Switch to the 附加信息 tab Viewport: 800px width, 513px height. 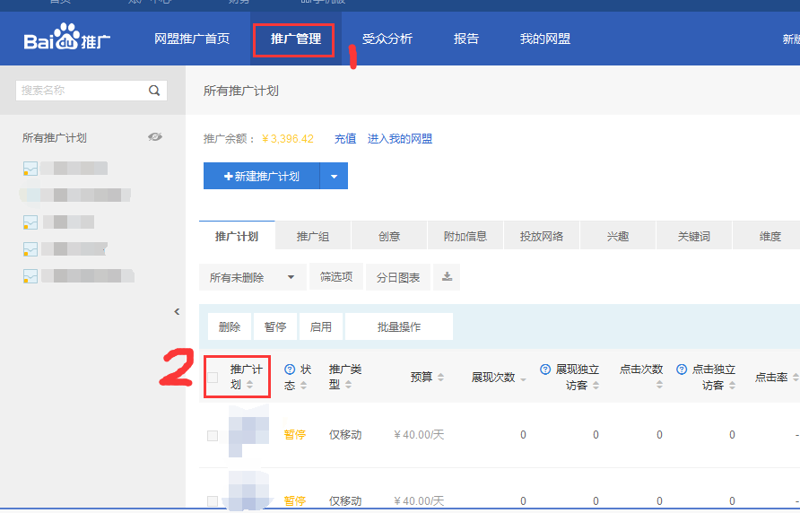465,236
